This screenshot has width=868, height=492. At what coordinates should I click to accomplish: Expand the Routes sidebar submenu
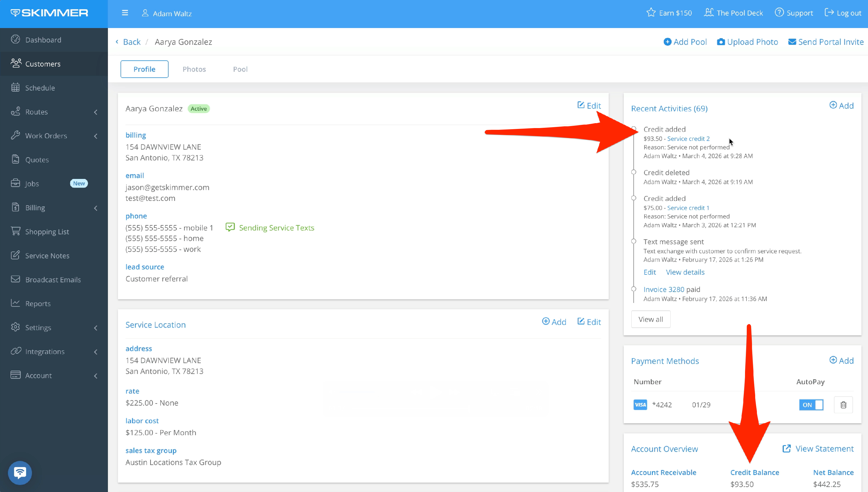click(96, 112)
